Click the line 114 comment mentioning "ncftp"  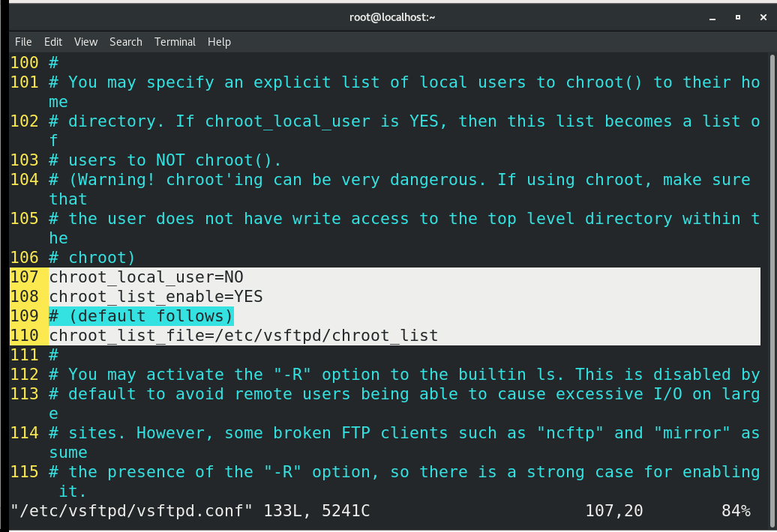coord(404,442)
